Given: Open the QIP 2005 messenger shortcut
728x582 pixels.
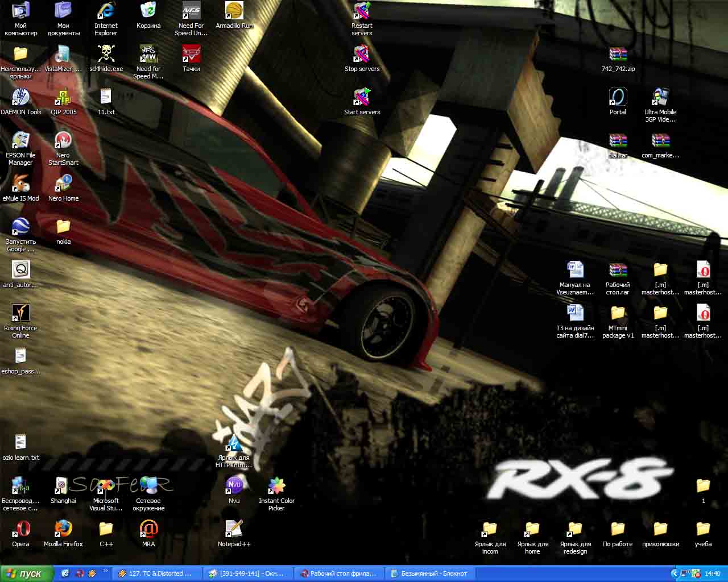Looking at the screenshot, I should pyautogui.click(x=63, y=102).
